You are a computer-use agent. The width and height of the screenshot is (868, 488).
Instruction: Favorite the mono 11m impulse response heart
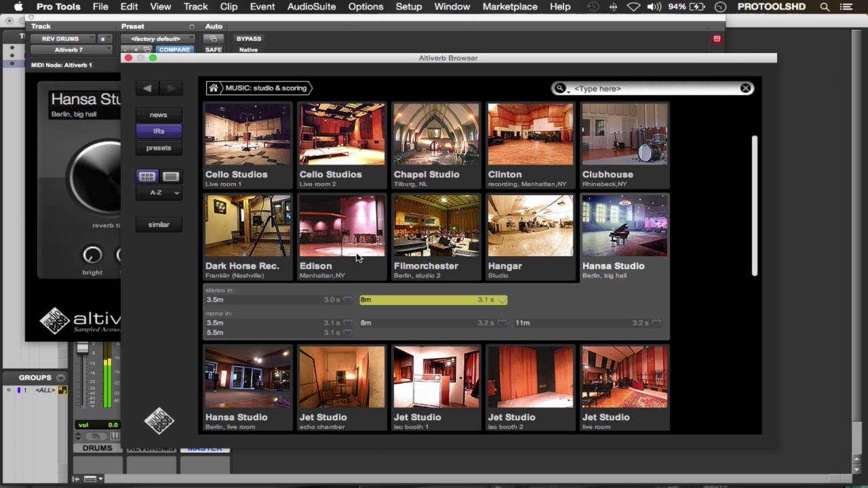[656, 323]
